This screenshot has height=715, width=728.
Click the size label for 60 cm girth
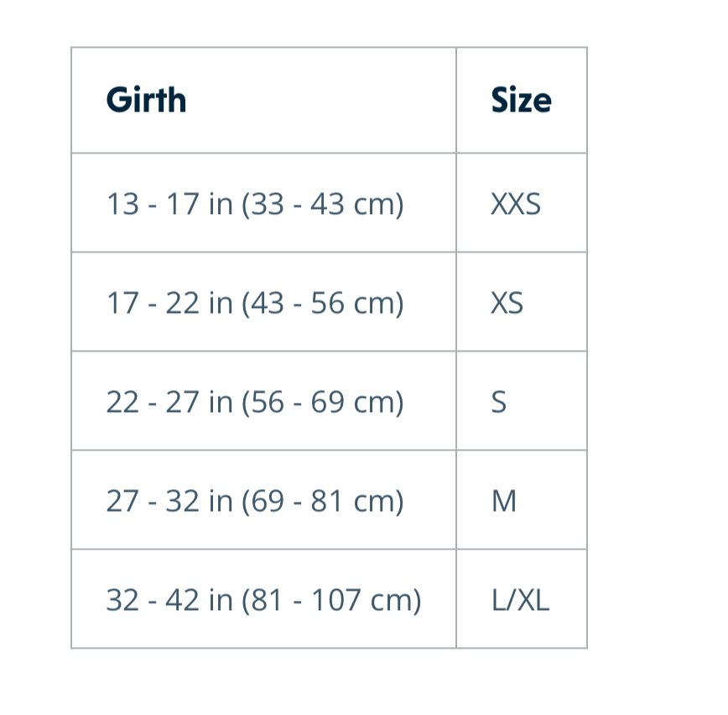pyautogui.click(x=499, y=402)
